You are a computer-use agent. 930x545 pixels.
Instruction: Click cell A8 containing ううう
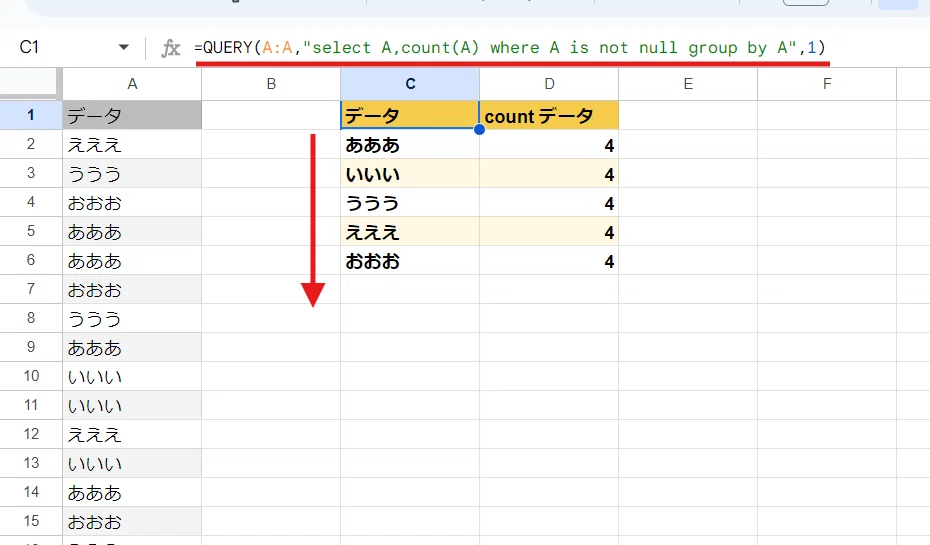[132, 318]
